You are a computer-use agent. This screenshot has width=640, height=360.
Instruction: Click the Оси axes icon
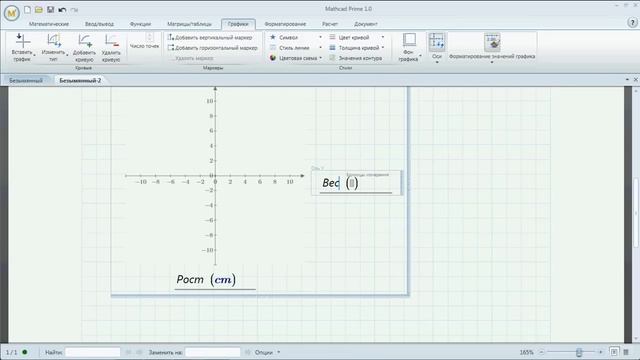click(437, 41)
